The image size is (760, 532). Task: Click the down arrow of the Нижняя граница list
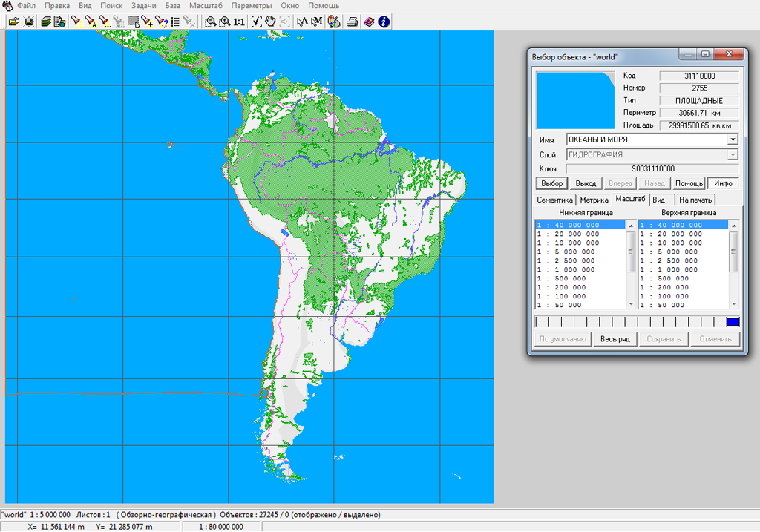click(631, 304)
